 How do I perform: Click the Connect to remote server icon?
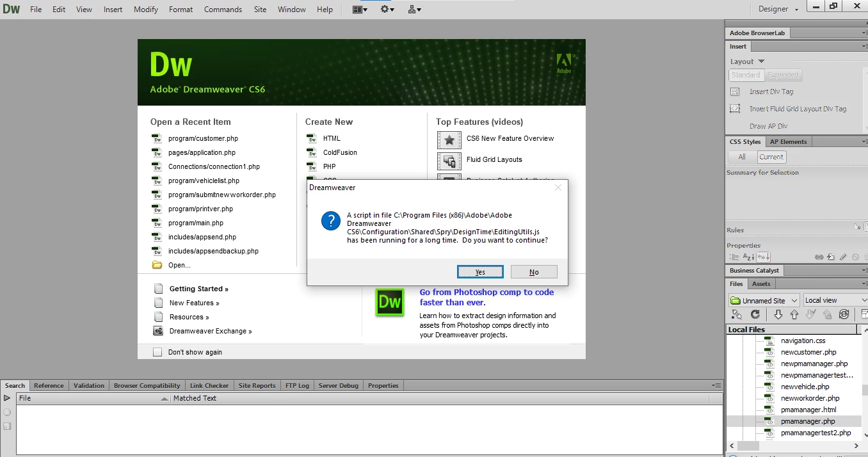pos(737,314)
